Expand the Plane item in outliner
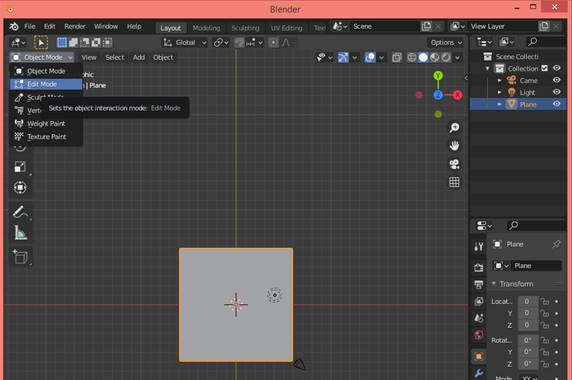 pos(499,105)
